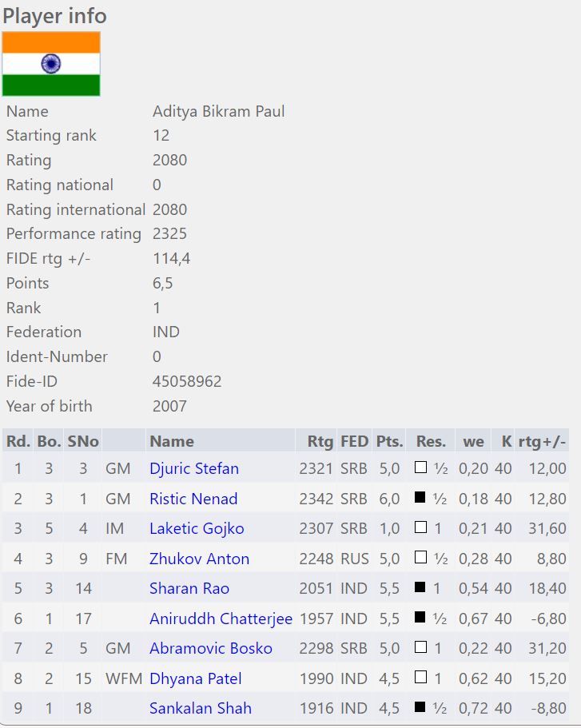Open Laketic Gojko player link
Image resolution: width=581 pixels, height=728 pixels.
[x=197, y=529]
